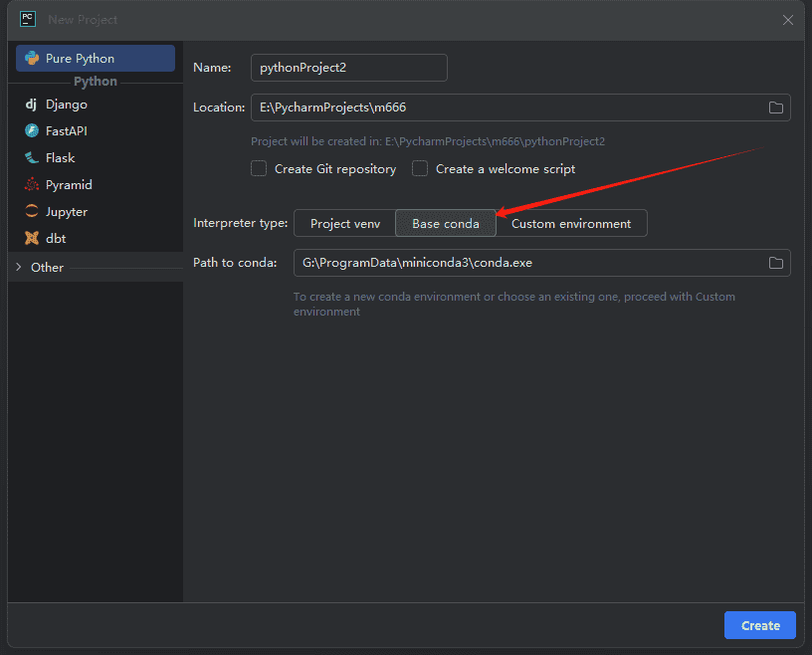Click the project Name input field
This screenshot has height=655, width=812.
coord(348,68)
